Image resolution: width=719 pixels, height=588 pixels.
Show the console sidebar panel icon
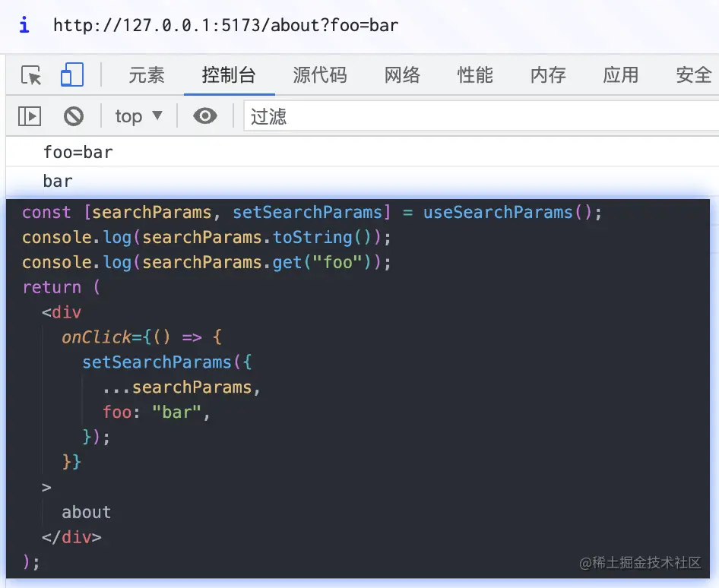pyautogui.click(x=30, y=116)
